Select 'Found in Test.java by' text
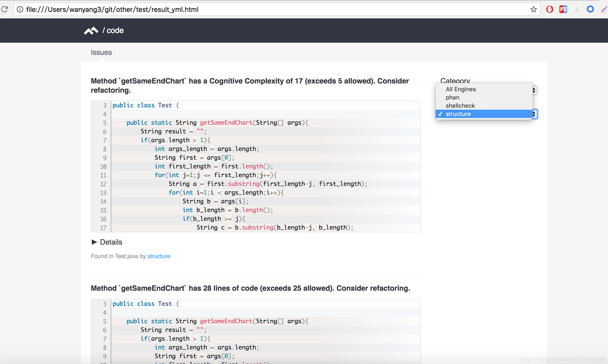This screenshot has height=364, width=608. tap(118, 256)
